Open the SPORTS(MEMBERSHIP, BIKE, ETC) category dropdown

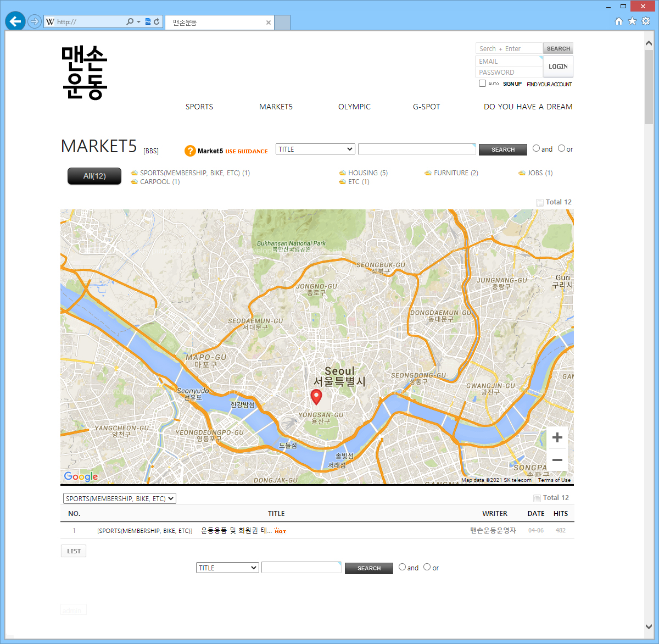[120, 498]
